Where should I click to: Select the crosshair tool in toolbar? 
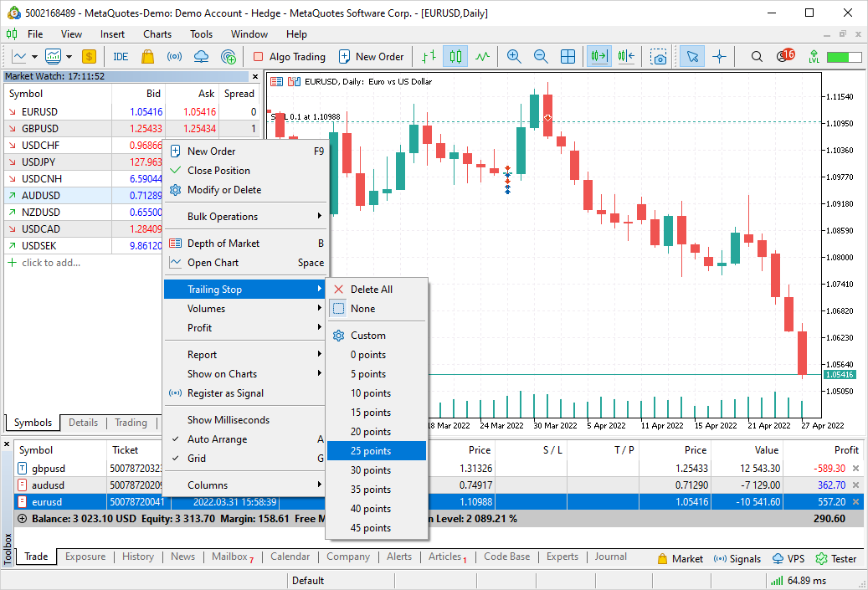(x=719, y=57)
